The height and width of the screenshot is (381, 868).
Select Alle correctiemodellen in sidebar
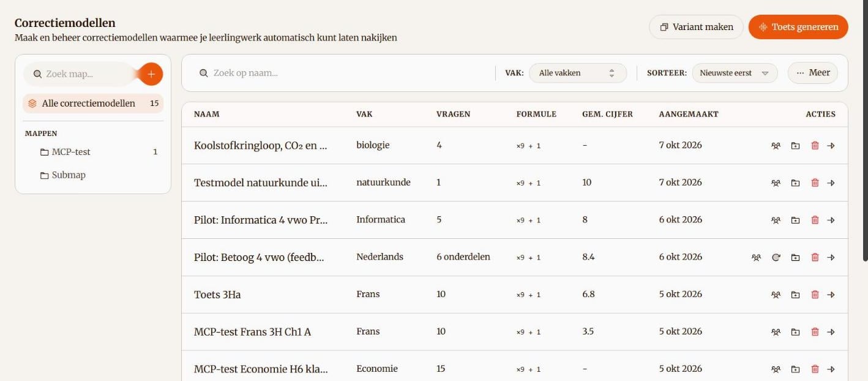click(93, 104)
